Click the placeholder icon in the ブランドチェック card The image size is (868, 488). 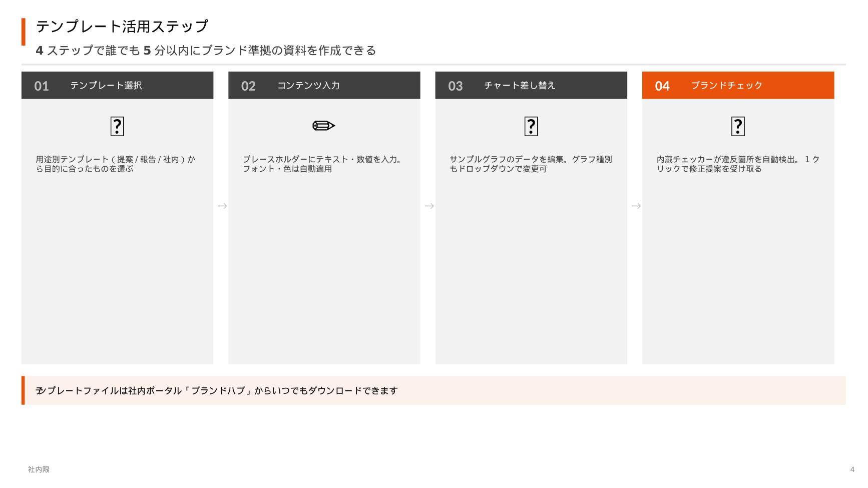coord(737,126)
